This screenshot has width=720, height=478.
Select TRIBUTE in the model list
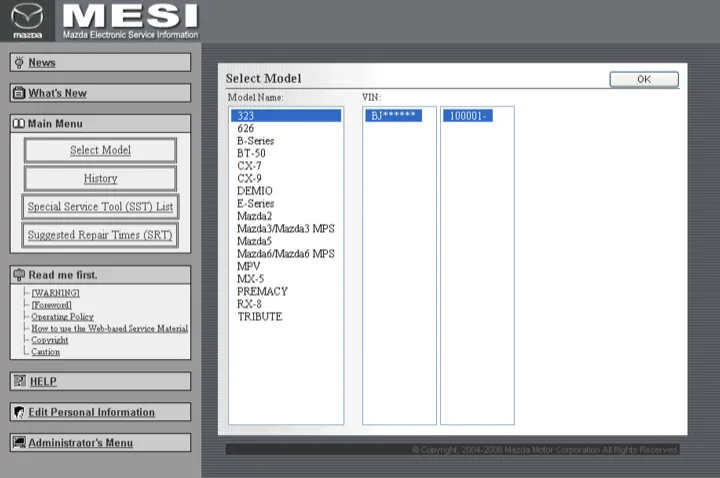click(286, 316)
